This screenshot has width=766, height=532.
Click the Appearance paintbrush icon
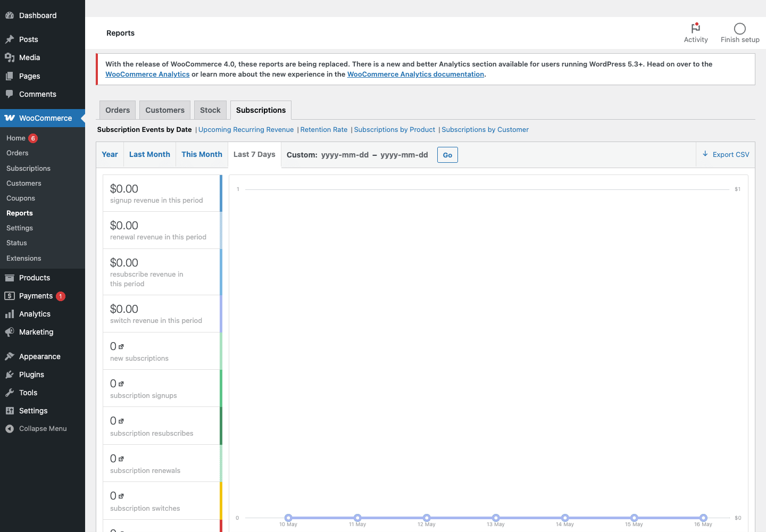click(10, 356)
